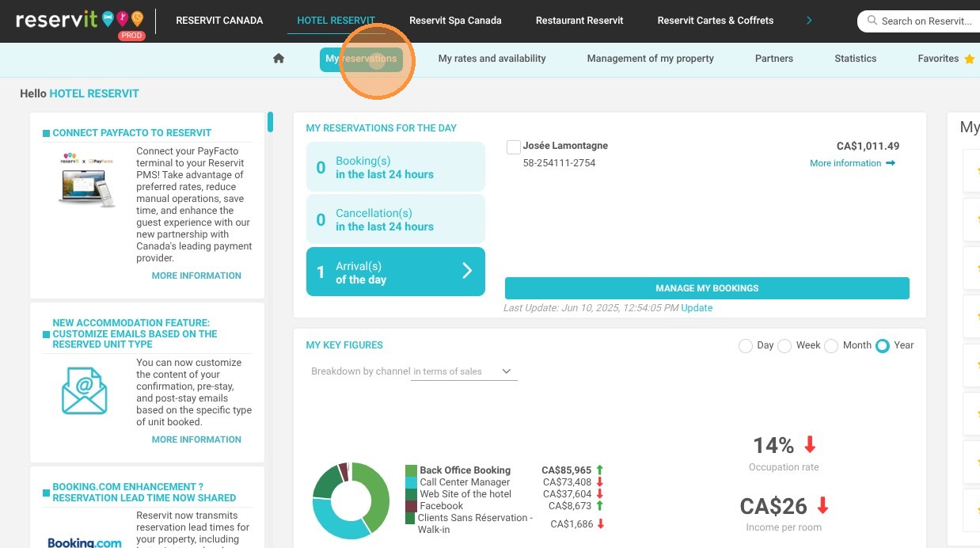This screenshot has width=980, height=548.
Task: Click the sales donut chart
Action: pyautogui.click(x=351, y=501)
